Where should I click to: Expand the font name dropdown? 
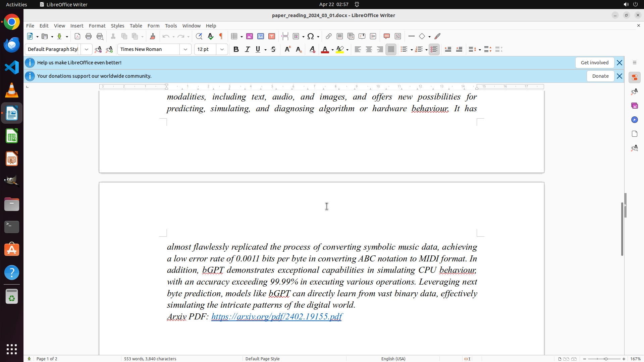185,49
